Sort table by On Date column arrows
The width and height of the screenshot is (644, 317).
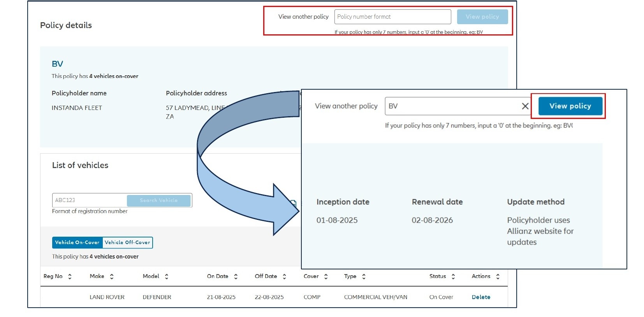[x=236, y=276]
